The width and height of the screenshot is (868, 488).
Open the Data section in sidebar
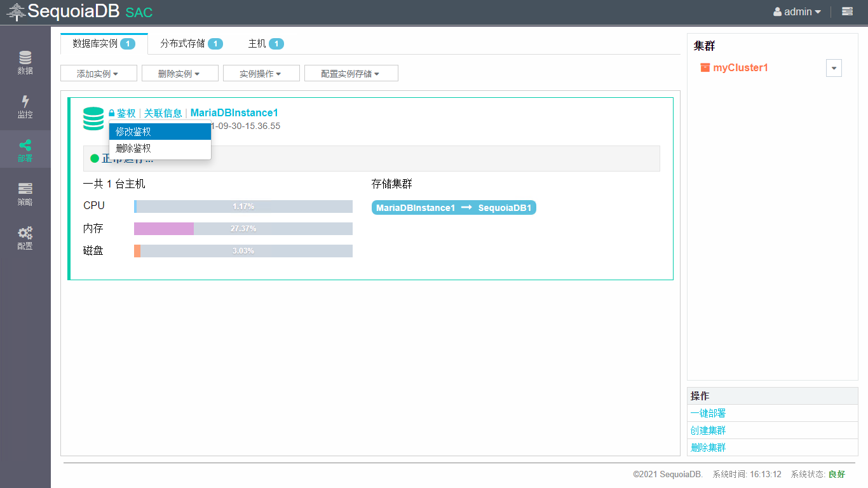click(x=25, y=62)
